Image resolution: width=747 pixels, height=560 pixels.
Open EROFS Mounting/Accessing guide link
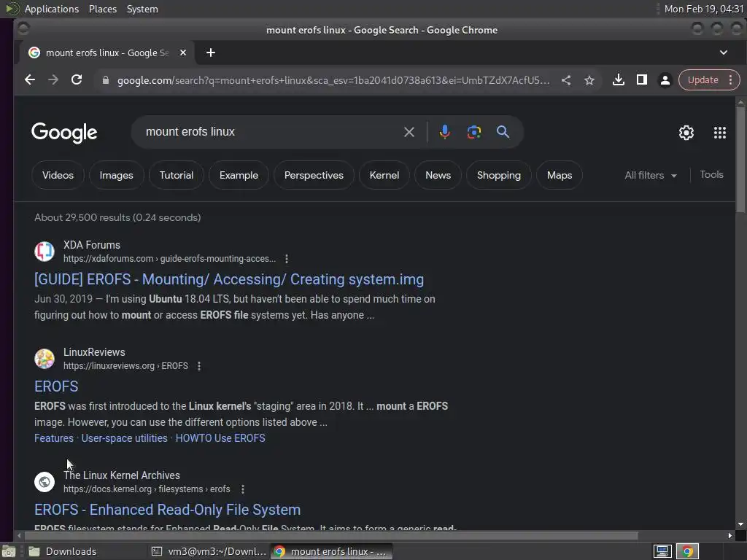click(x=228, y=279)
